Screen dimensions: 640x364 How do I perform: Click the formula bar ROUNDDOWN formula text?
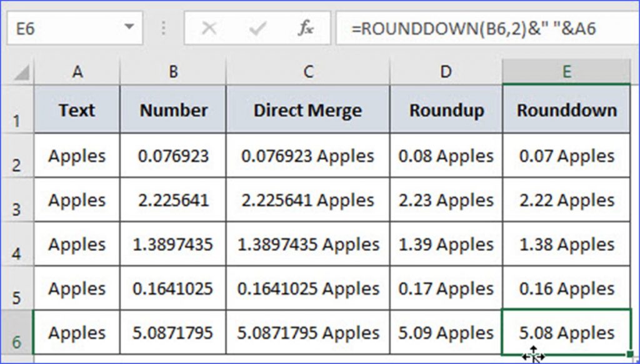point(475,29)
